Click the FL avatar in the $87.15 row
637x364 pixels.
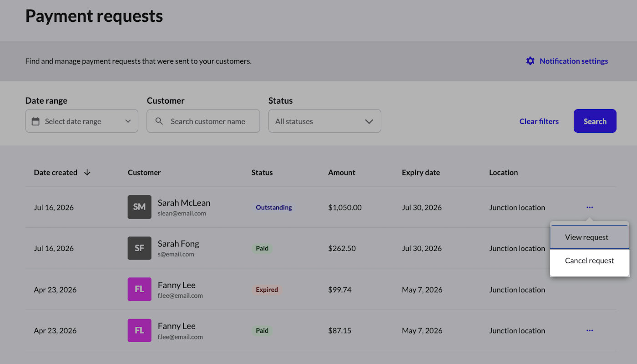click(140, 330)
